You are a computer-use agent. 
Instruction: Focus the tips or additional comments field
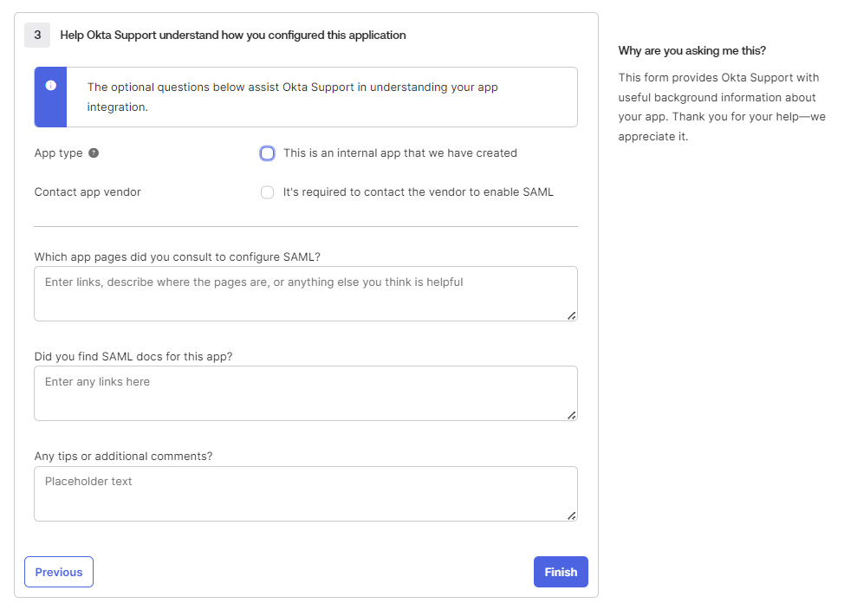[x=305, y=494]
